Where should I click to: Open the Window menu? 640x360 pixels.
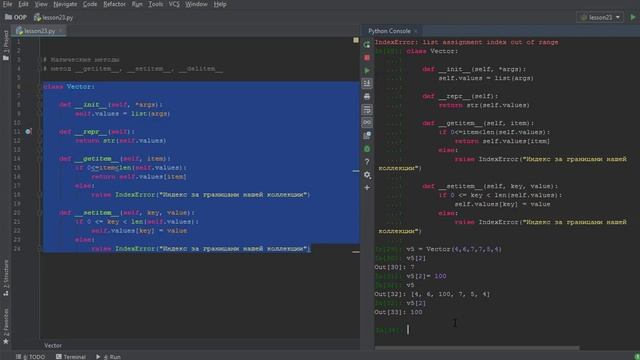point(196,4)
